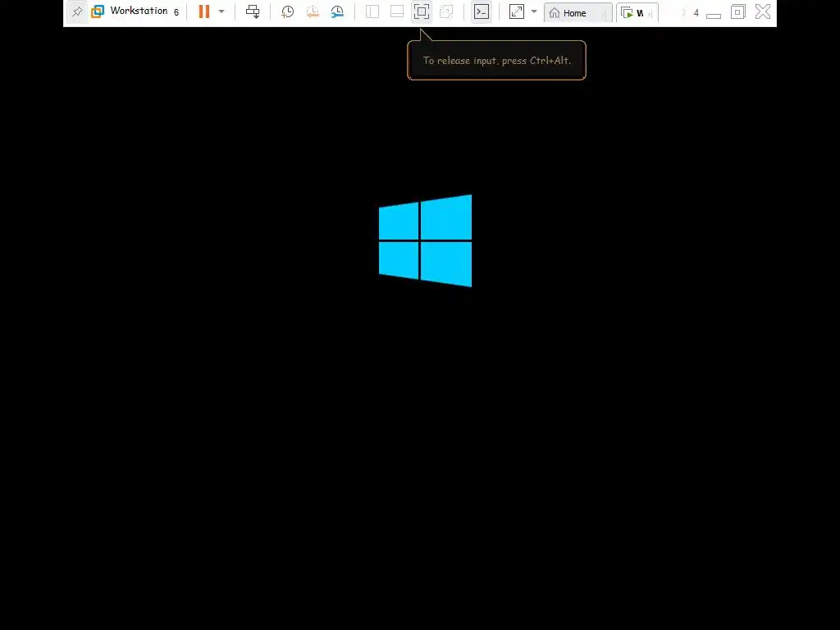The image size is (840, 630).
Task: Revert the virtual machine to snapshot
Action: [x=313, y=11]
